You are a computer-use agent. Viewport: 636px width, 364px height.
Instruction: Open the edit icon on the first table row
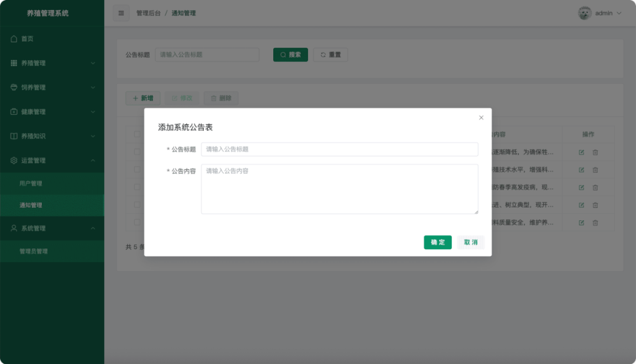coord(581,151)
